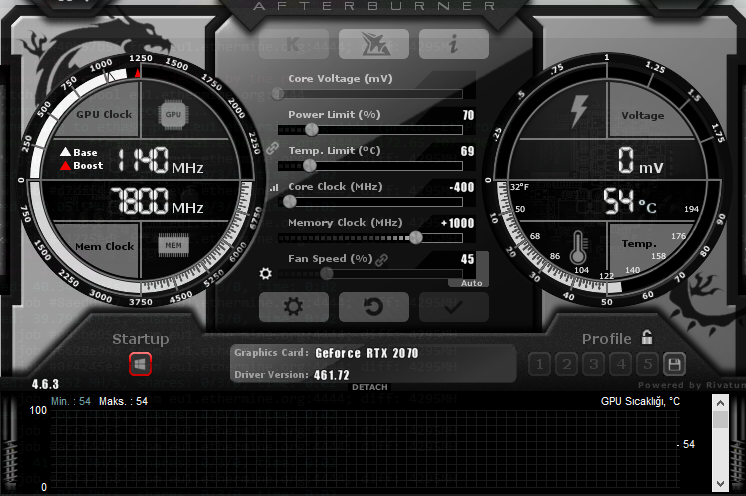Click Core Voltage slider handle
Image resolution: width=746 pixels, height=496 pixels.
(x=278, y=94)
